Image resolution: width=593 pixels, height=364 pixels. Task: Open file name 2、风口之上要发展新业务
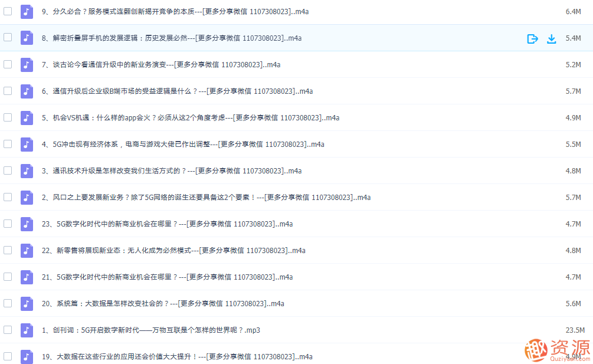pyautogui.click(x=206, y=197)
